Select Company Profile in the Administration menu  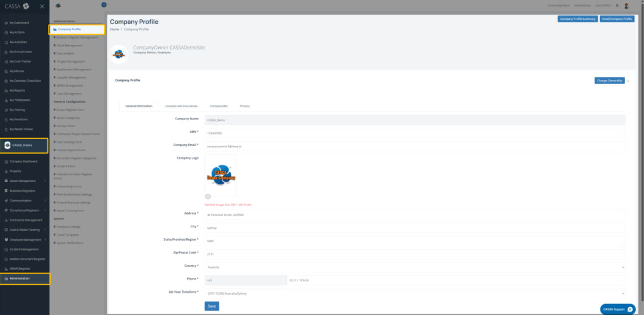tap(77, 29)
